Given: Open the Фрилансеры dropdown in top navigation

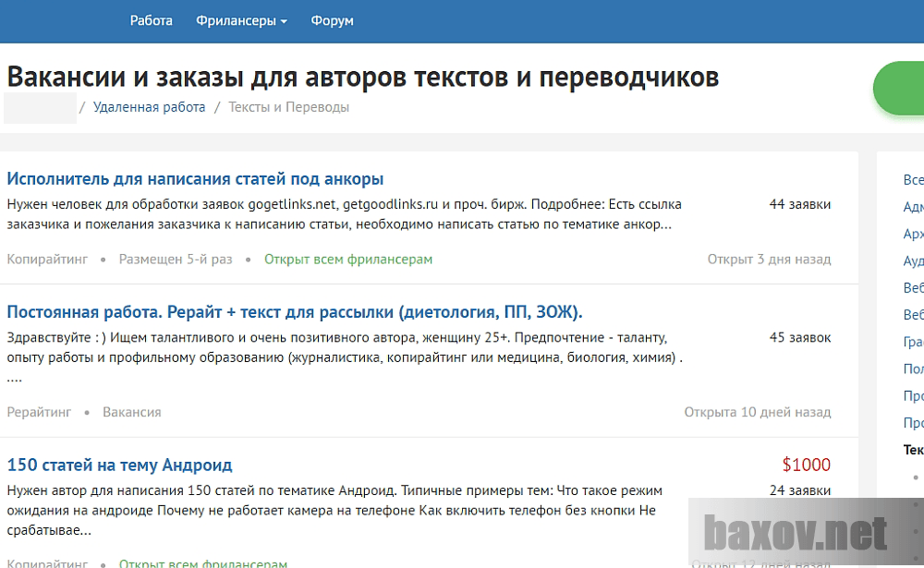Looking at the screenshot, I should tap(236, 20).
